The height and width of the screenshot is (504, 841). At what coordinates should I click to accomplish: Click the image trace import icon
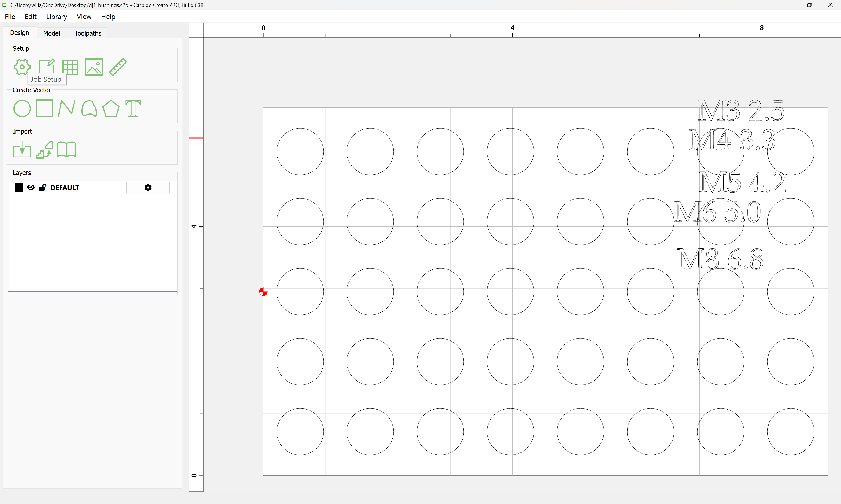[44, 150]
